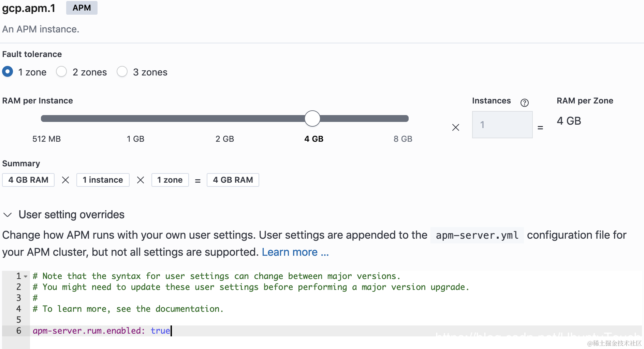Click the 'true' value in the editor
The height and width of the screenshot is (349, 644).
160,331
